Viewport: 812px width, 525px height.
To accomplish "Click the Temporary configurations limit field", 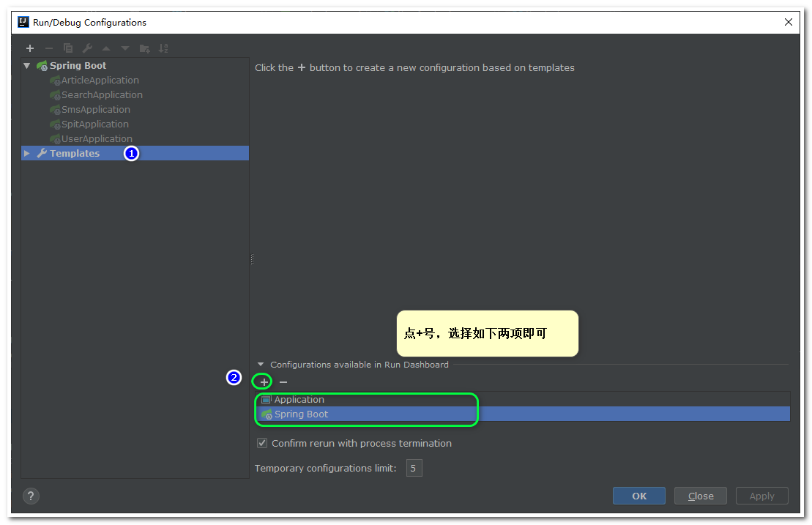I will tap(414, 468).
